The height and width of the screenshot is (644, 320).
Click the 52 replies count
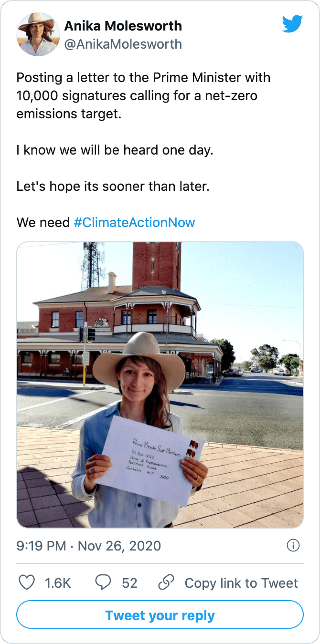pyautogui.click(x=129, y=583)
